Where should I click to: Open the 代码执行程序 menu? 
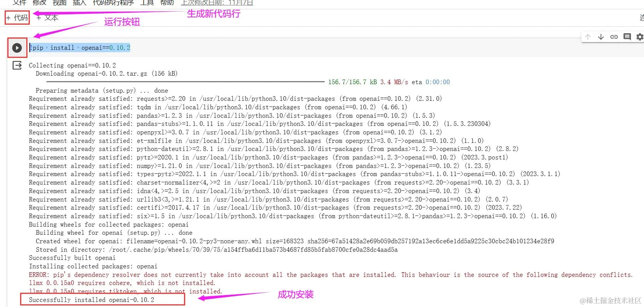[x=113, y=3]
